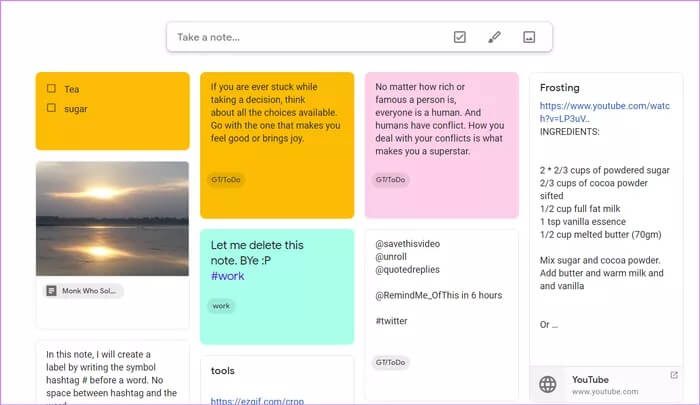Click GT/ToDo label on the orange note
This screenshot has height=405, width=700.
[x=227, y=180]
